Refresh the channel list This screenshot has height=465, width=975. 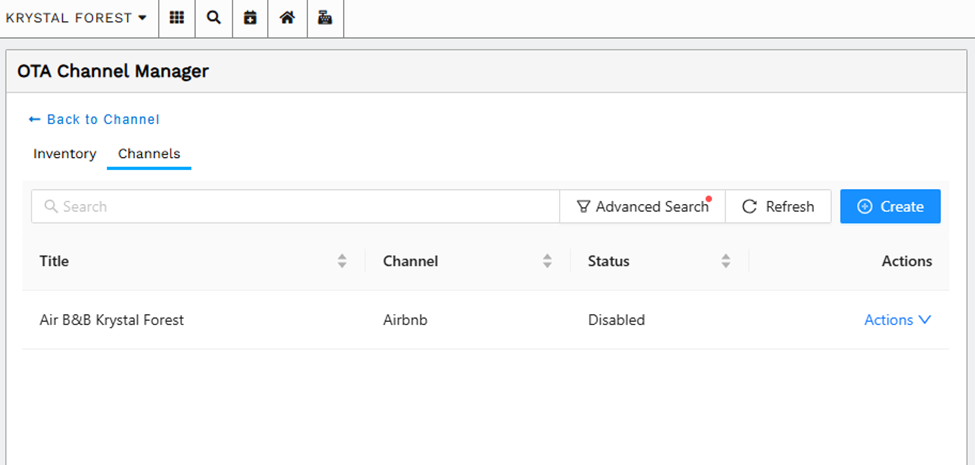[779, 206]
